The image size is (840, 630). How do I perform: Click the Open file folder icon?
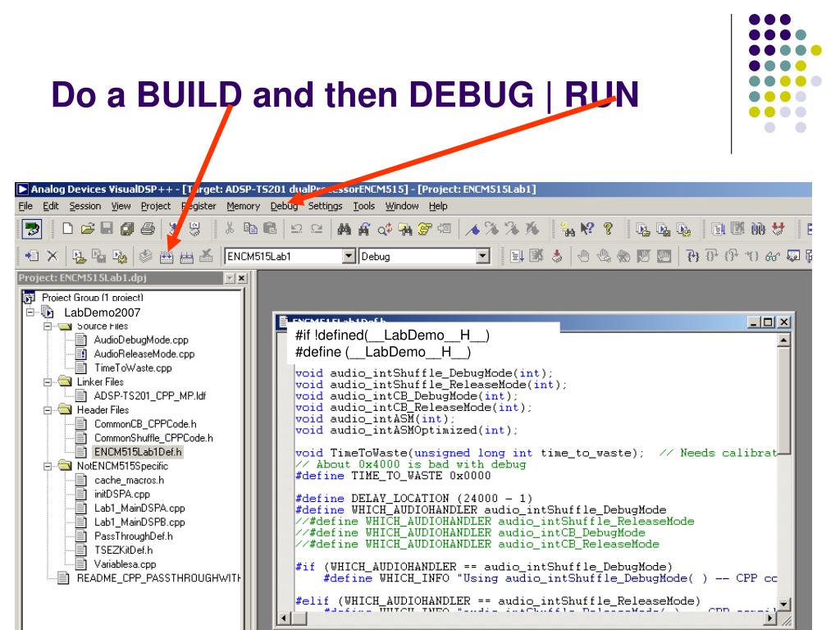pos(87,229)
